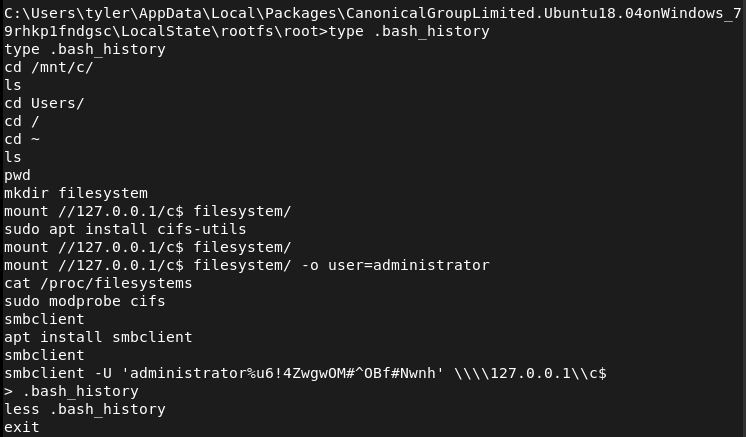This screenshot has height=437, width=746.
Task: Click the "exit" command line
Action: [x=22, y=427]
